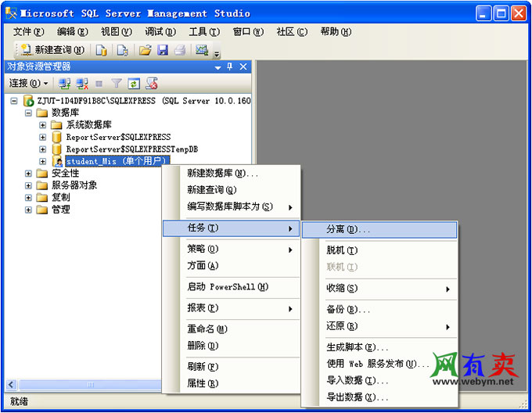Open 编写数据库脚本为(S) submenu

click(x=232, y=206)
